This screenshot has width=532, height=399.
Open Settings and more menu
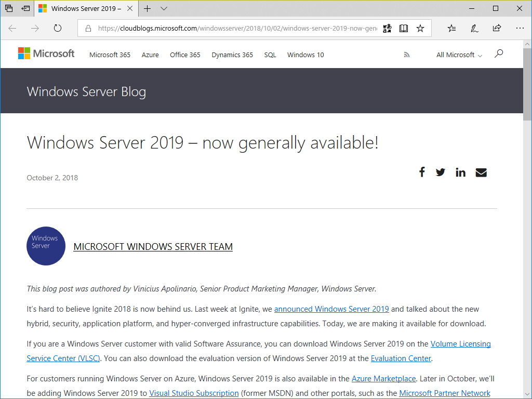(520, 28)
